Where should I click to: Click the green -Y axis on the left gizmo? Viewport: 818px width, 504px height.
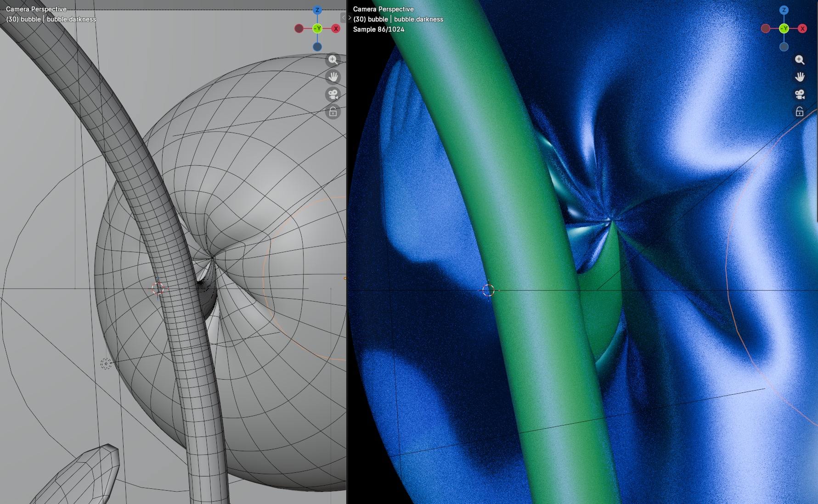(x=317, y=28)
